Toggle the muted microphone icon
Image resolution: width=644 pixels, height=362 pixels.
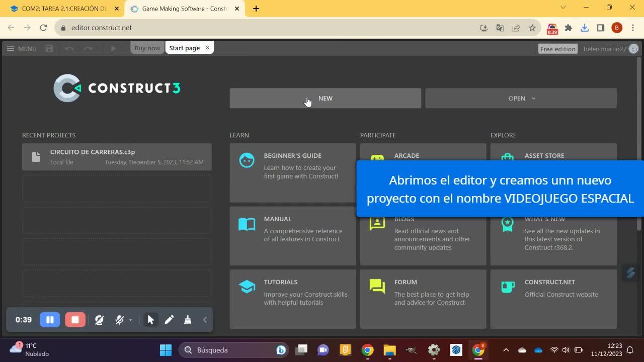pyautogui.click(x=119, y=320)
